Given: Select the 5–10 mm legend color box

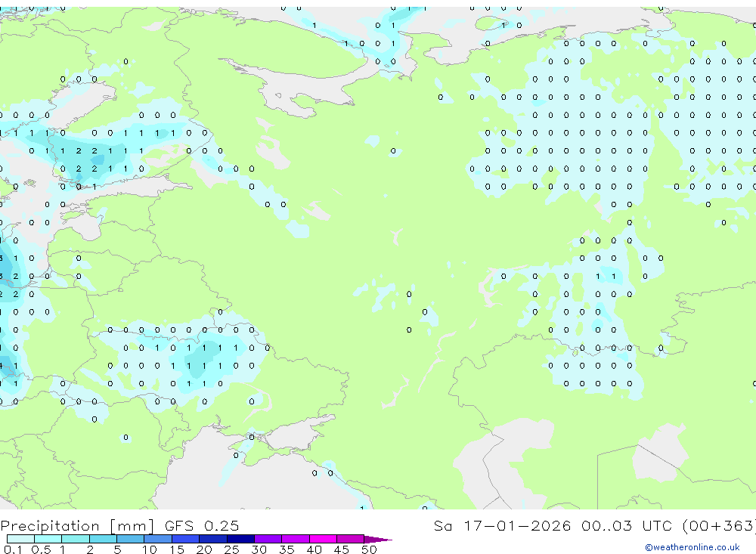Looking at the screenshot, I should pyautogui.click(x=130, y=539).
